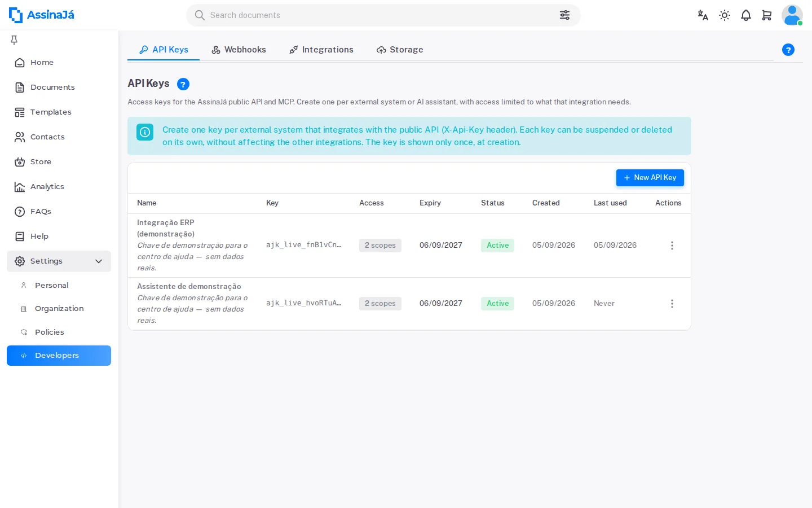Open the Integrations tab
The width and height of the screenshot is (812, 508).
tap(321, 50)
